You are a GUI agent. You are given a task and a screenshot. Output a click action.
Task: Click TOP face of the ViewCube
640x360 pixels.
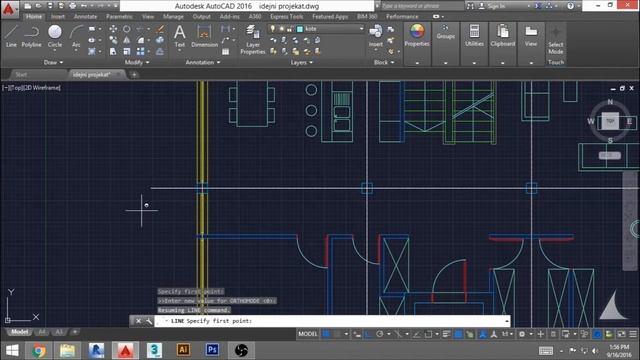point(610,121)
